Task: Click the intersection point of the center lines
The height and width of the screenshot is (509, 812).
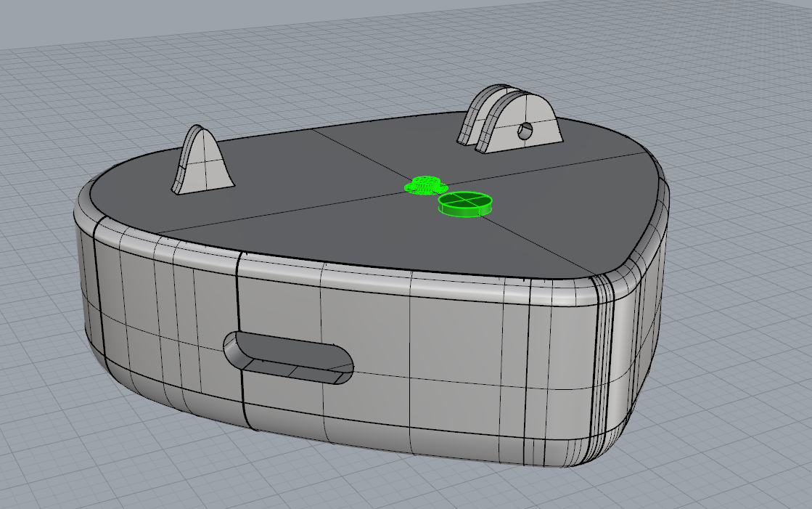Action: click(425, 188)
